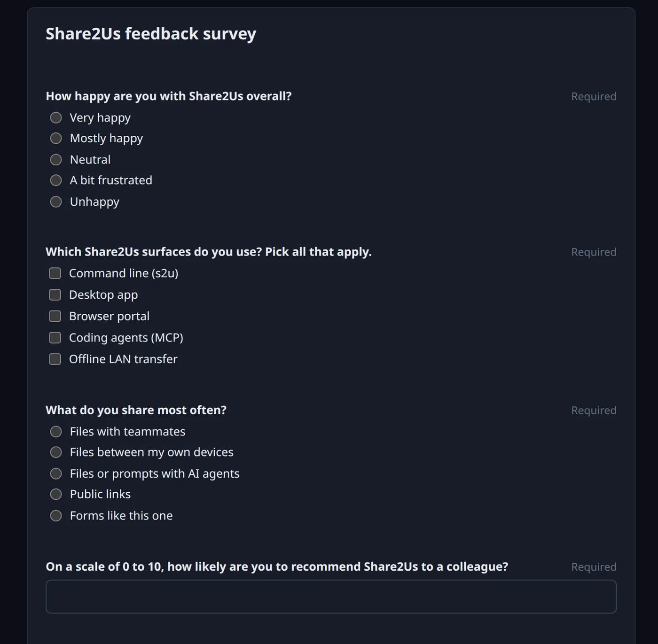The height and width of the screenshot is (644, 658).
Task: Mark Unhappy as overall rating
Action: [x=56, y=202]
